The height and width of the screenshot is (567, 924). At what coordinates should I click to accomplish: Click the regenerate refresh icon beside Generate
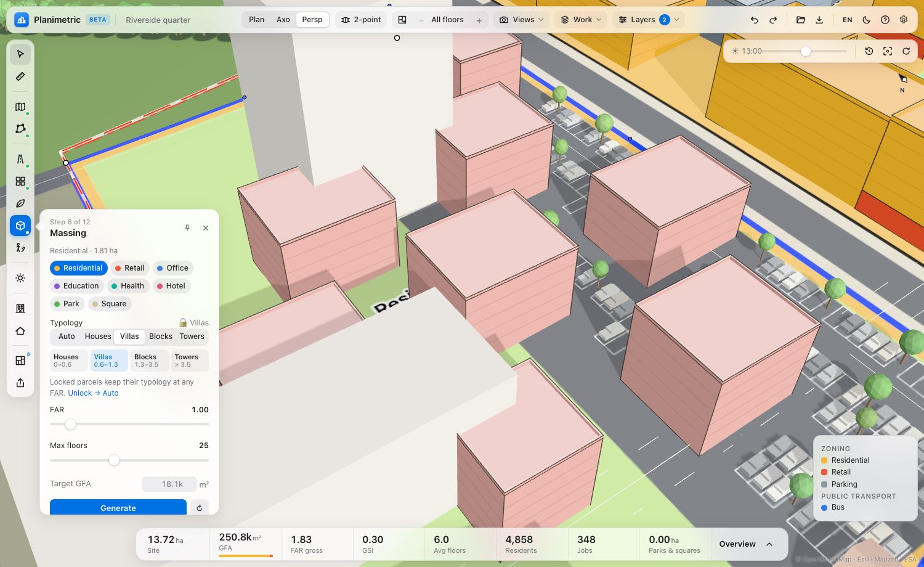[x=200, y=508]
